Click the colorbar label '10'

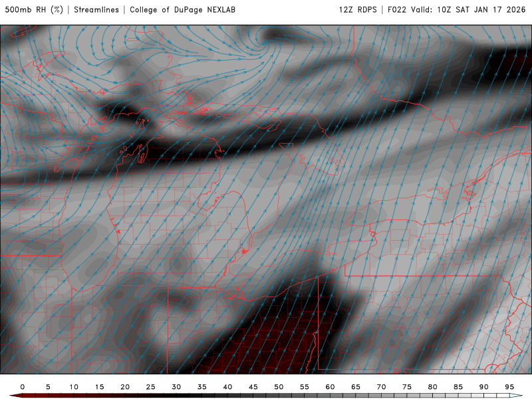tap(74, 387)
